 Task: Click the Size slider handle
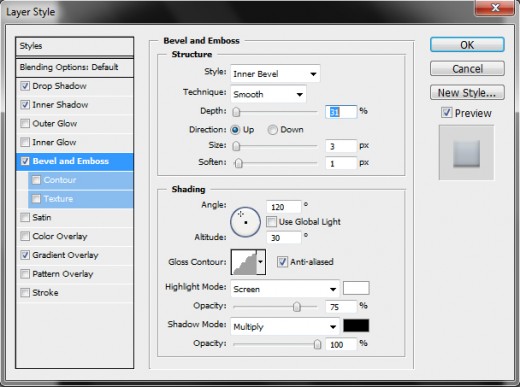236,146
